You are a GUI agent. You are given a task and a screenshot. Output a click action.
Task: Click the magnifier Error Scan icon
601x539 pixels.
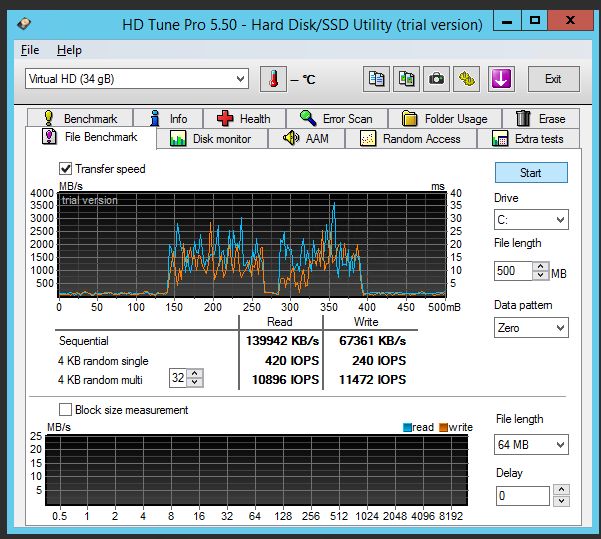click(308, 118)
